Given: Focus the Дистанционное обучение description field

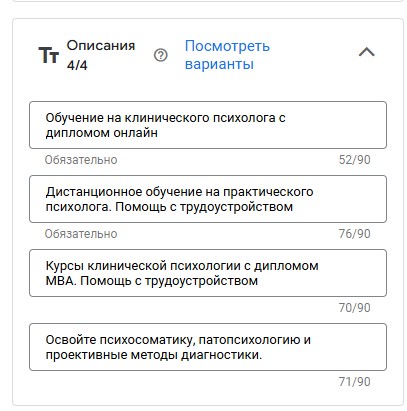Looking at the screenshot, I should (x=208, y=199).
